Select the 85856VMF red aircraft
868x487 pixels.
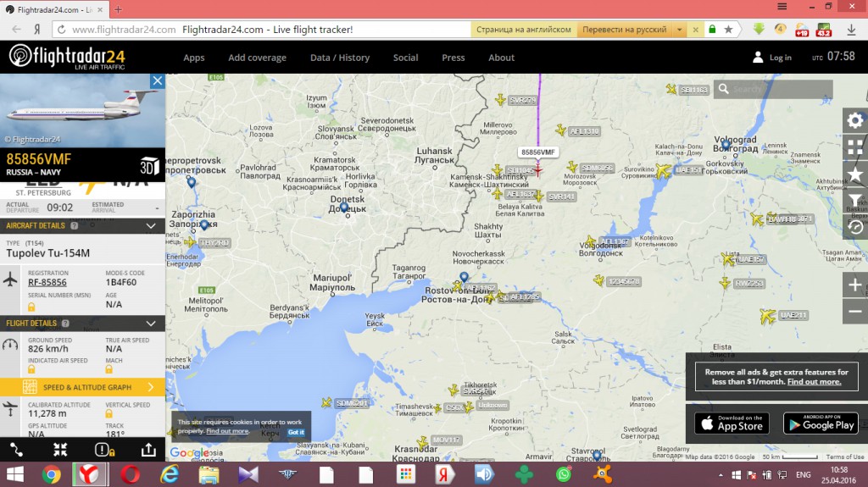(537, 170)
